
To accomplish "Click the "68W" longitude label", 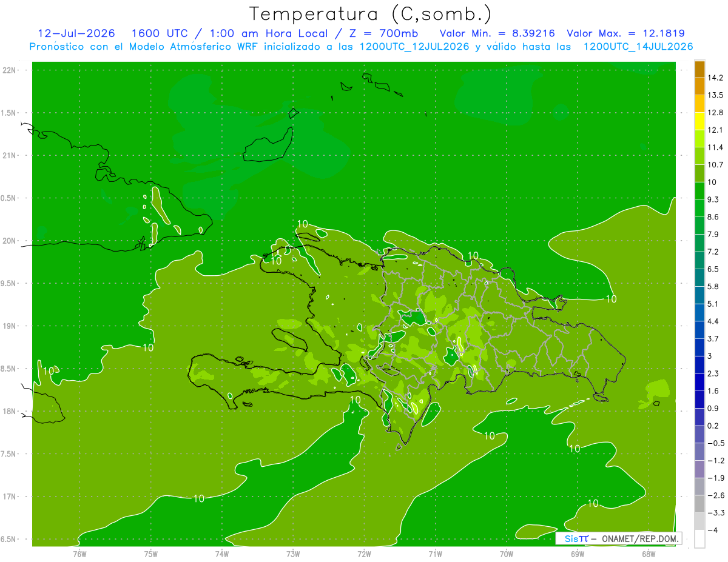I will click(648, 554).
